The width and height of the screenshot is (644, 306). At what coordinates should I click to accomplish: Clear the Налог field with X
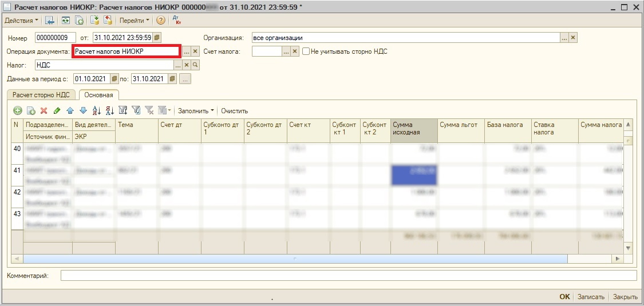(x=187, y=65)
